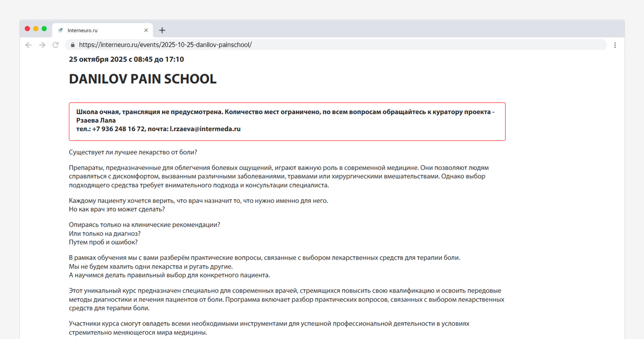
Task: Click the browser back arrow
Action: click(28, 45)
